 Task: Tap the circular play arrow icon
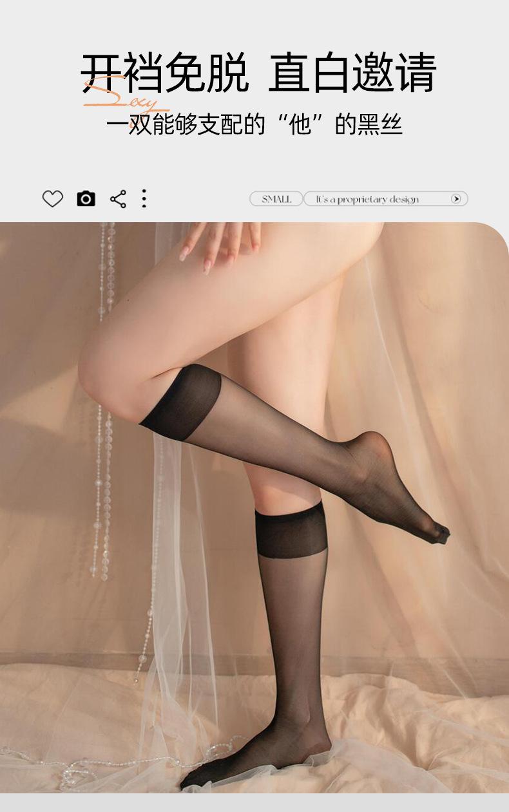coord(456,199)
